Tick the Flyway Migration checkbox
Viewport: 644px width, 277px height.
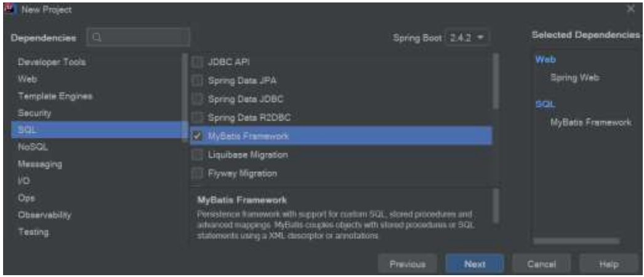(197, 174)
